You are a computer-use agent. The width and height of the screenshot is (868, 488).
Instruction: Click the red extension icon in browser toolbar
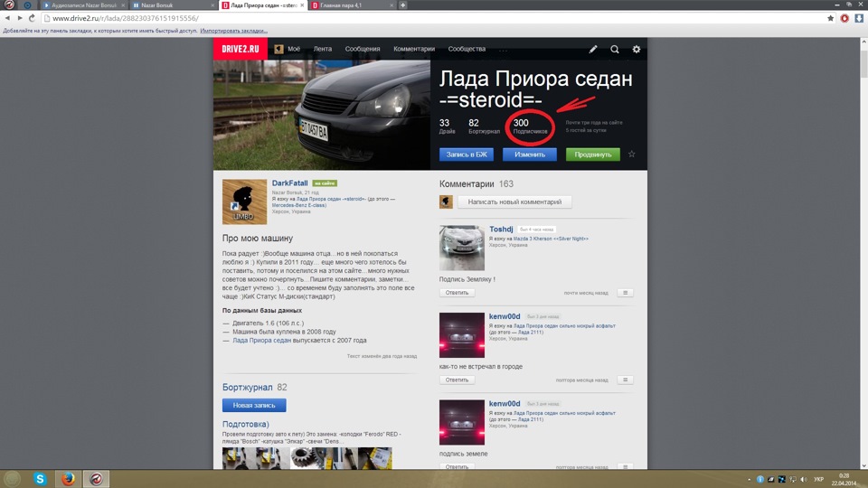tap(844, 18)
